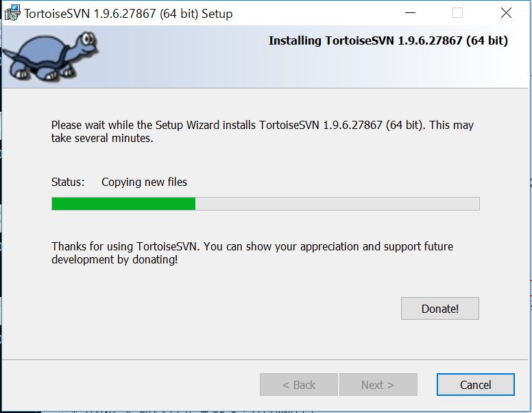Click the Copying new files status text
This screenshot has height=413, width=532.
(x=144, y=182)
